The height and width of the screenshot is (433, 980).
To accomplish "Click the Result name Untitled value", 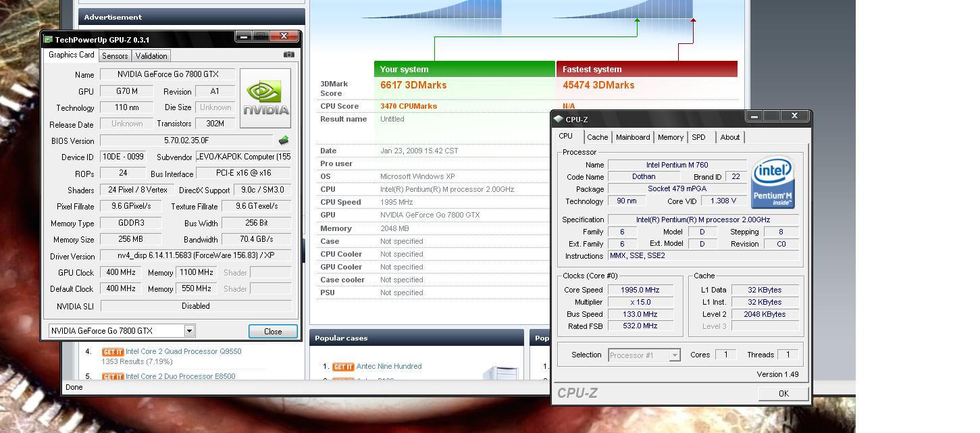I will click(392, 119).
